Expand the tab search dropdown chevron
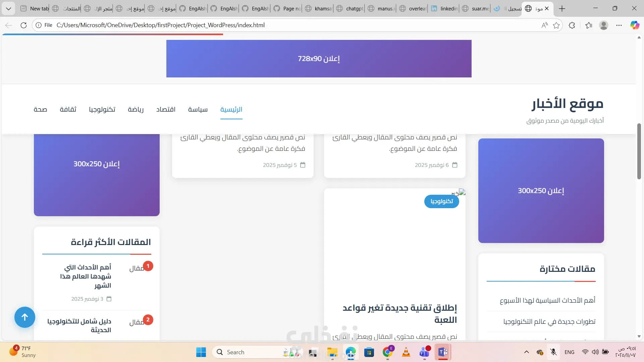 tap(8, 8)
